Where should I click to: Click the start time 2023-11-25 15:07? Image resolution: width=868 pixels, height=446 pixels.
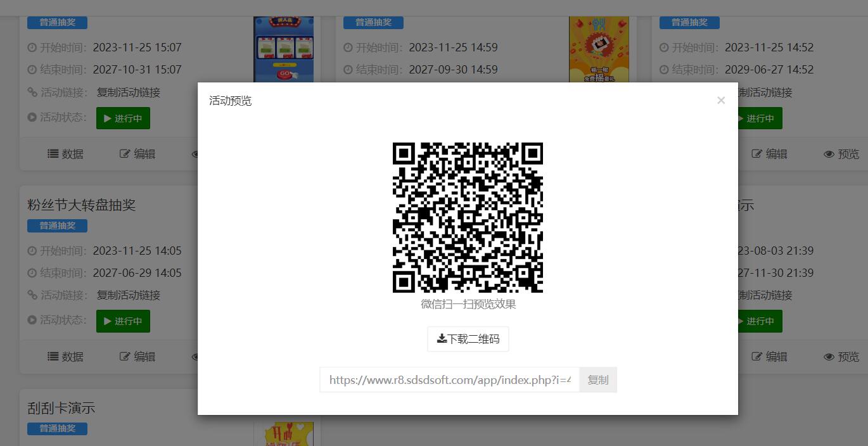click(x=137, y=48)
